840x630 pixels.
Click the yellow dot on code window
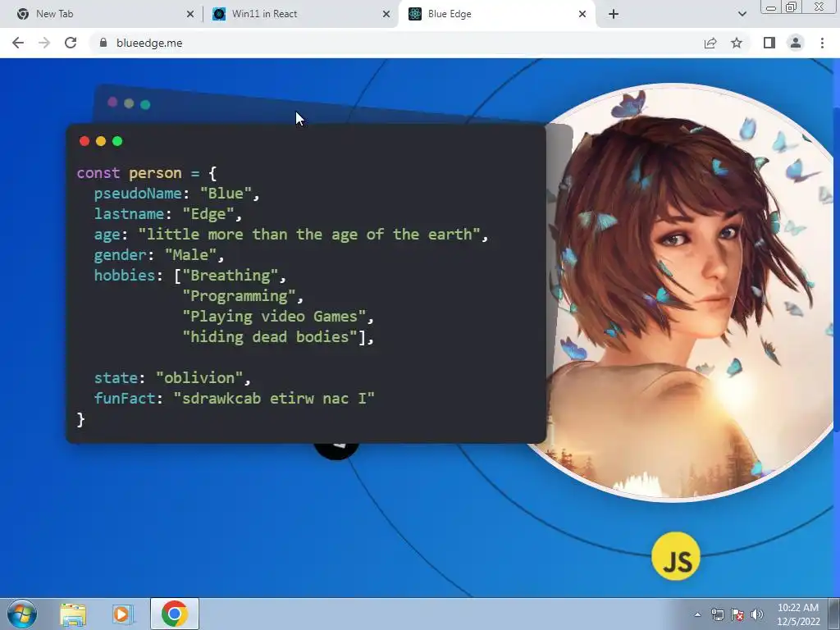coord(101,141)
